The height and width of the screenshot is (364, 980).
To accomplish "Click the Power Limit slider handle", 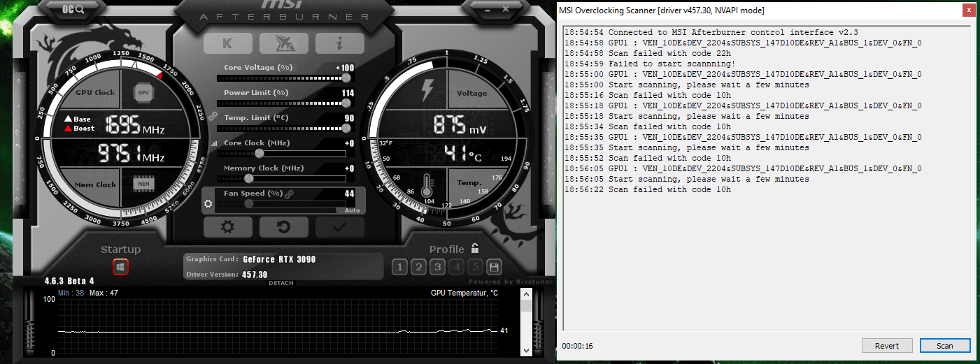I will point(346,103).
